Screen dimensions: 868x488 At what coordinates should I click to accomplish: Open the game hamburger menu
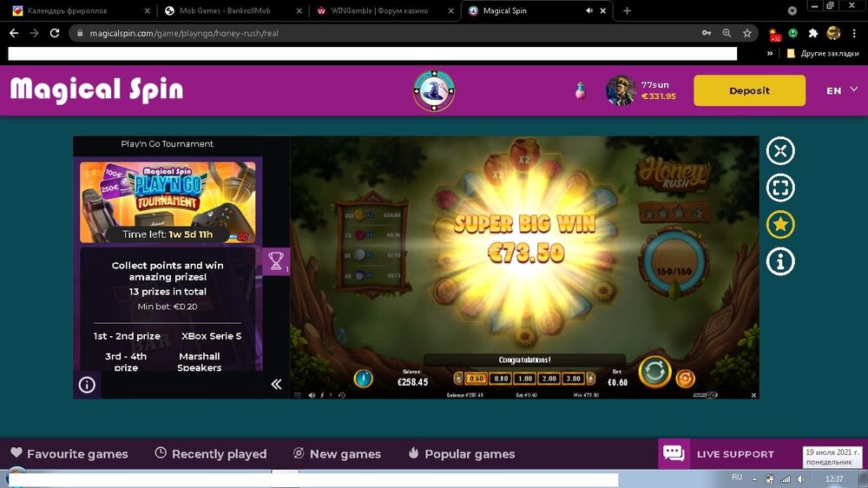298,395
